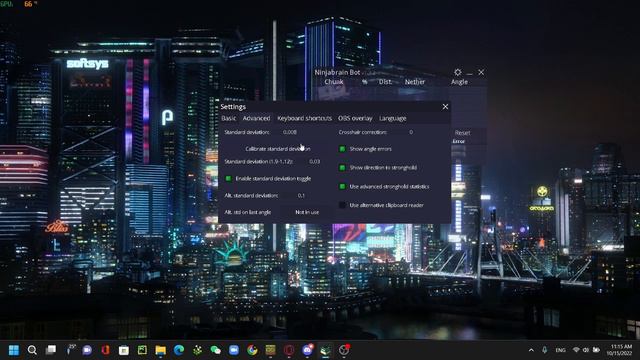Open Wi-Fi network quick settings
Viewport: 640px width, 360px height.
(x=576, y=350)
